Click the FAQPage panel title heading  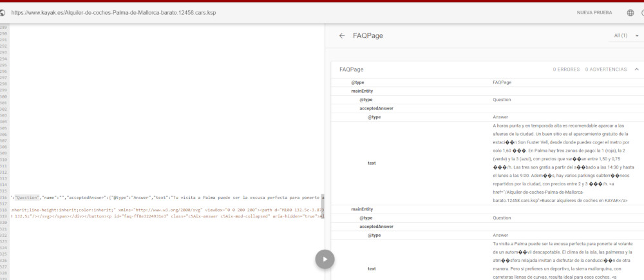coord(368,36)
